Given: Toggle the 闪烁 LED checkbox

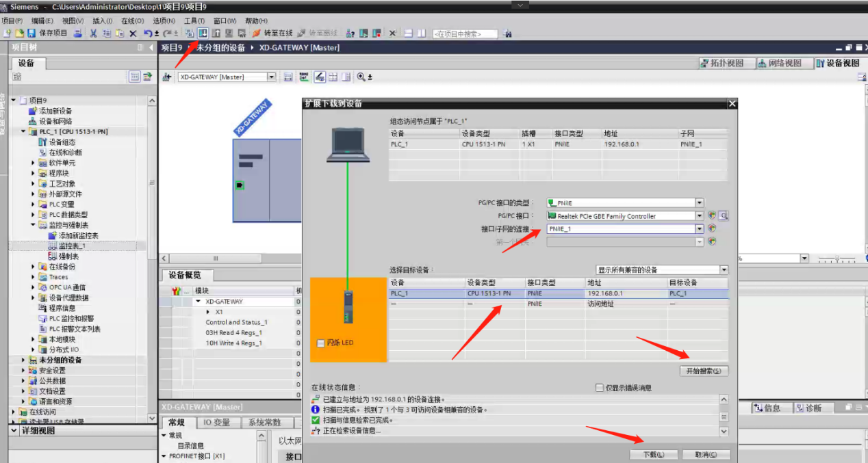Looking at the screenshot, I should 321,343.
